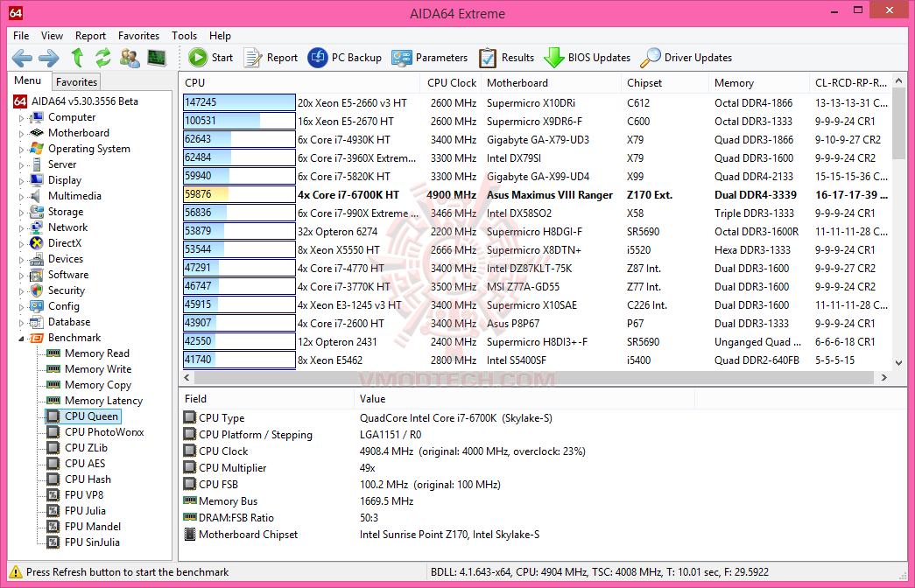
Task: Click the results list horizontal scrollbar
Action: point(536,377)
